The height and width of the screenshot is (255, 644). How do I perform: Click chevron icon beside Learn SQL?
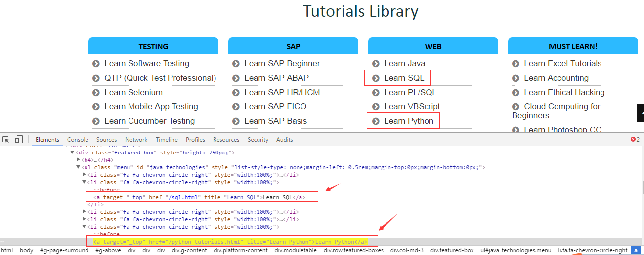click(376, 78)
